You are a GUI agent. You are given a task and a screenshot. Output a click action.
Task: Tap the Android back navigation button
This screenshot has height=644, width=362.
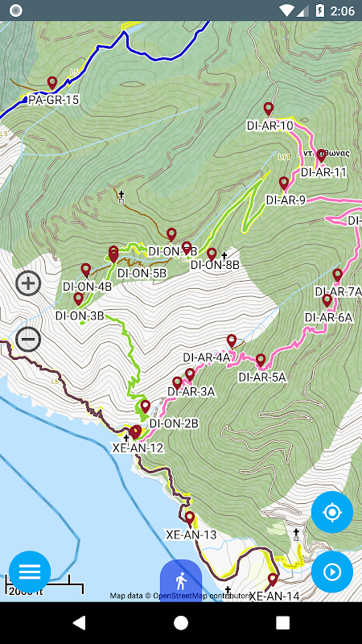click(79, 622)
